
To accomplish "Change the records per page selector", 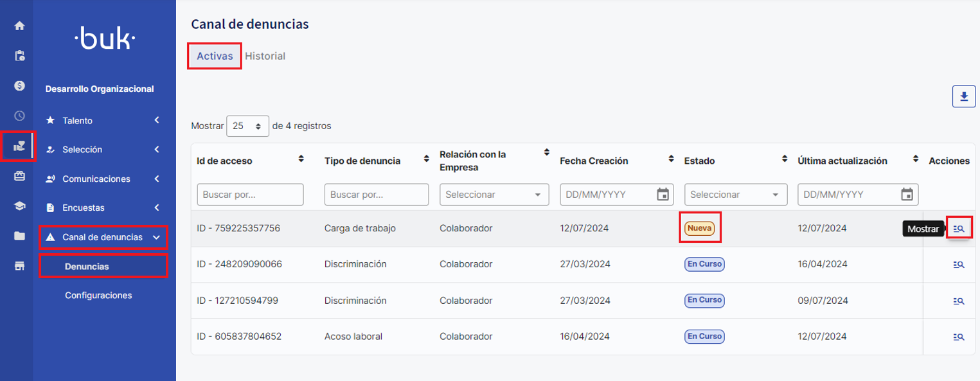I will [247, 126].
